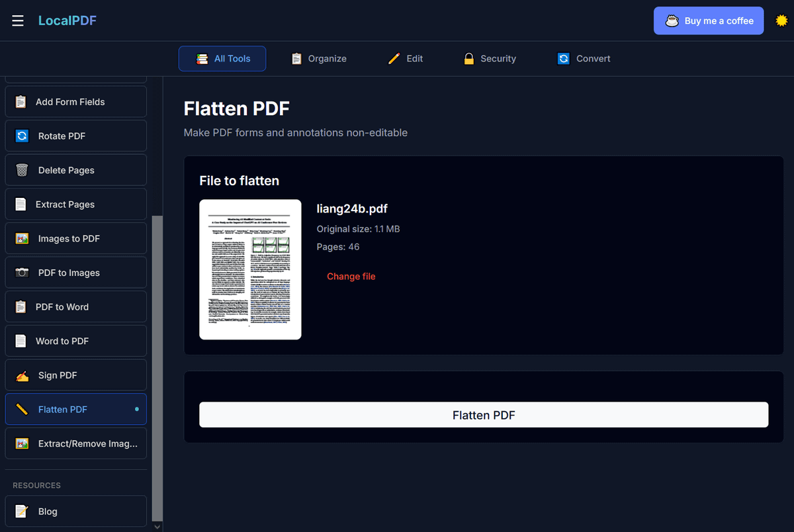Select PDF to Images in sidebar
794x532 pixels.
click(x=76, y=273)
